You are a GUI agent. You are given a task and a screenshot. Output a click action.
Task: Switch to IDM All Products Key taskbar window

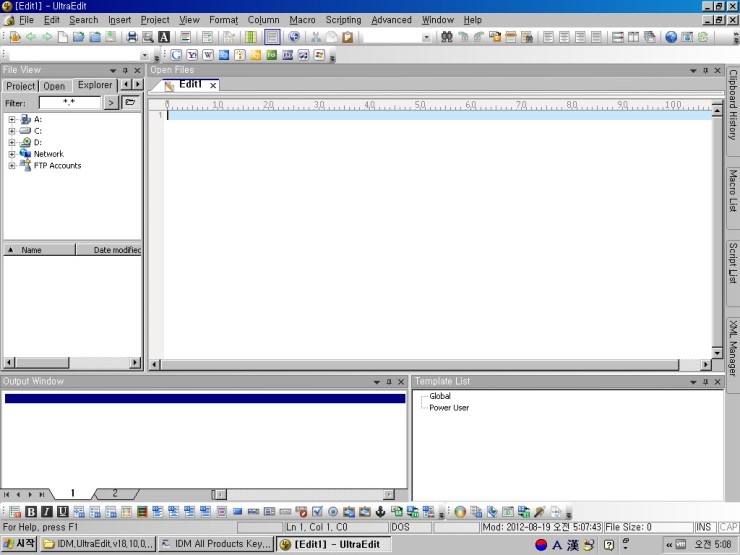[216, 544]
